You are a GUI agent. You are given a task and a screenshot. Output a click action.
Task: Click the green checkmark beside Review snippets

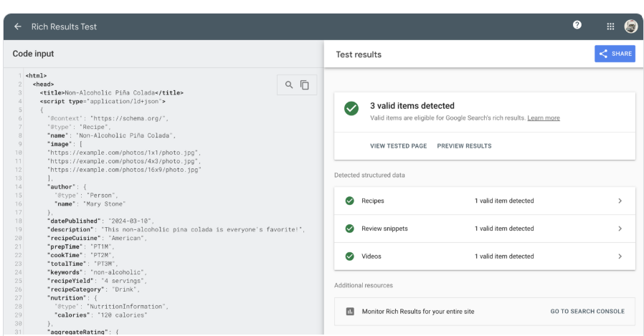(x=349, y=229)
